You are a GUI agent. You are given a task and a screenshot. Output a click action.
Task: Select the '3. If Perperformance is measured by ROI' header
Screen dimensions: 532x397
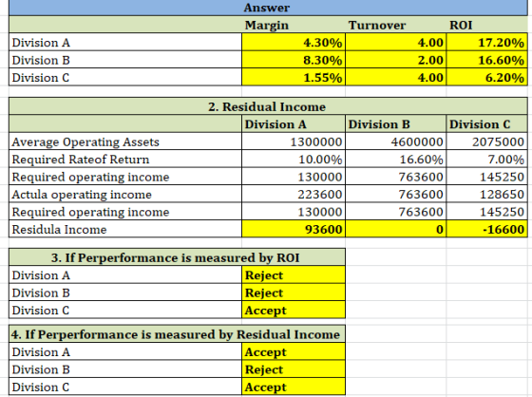pos(177,257)
